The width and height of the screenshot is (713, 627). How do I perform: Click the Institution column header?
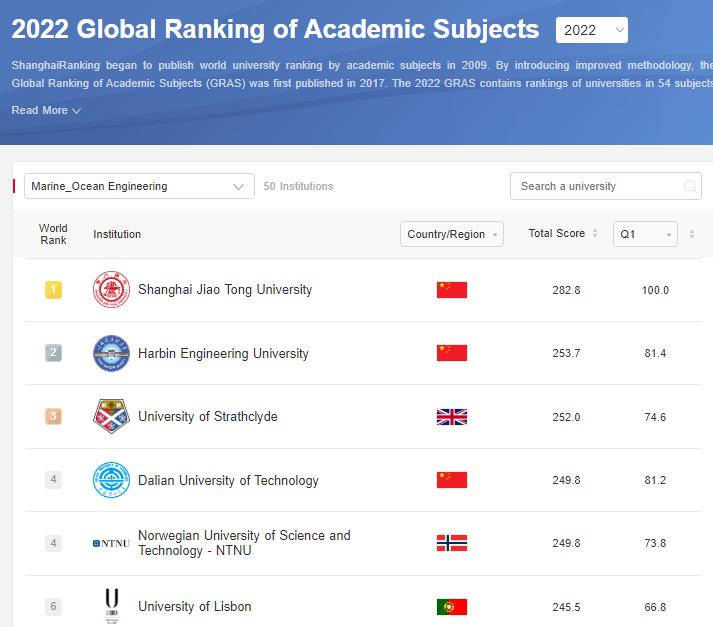coord(117,234)
